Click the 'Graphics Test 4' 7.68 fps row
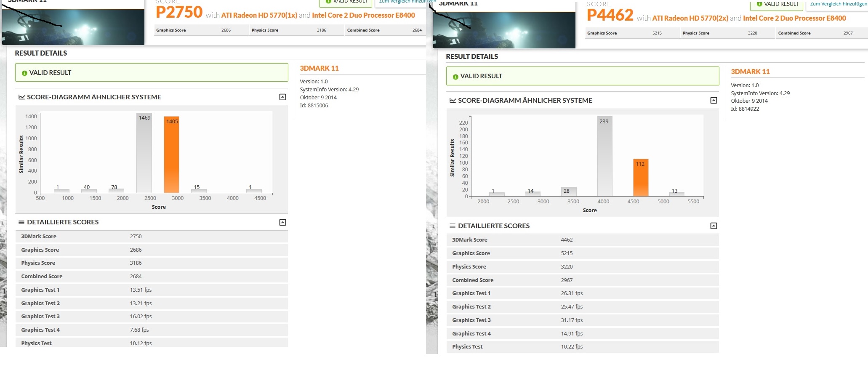The height and width of the screenshot is (386, 868). click(x=152, y=330)
